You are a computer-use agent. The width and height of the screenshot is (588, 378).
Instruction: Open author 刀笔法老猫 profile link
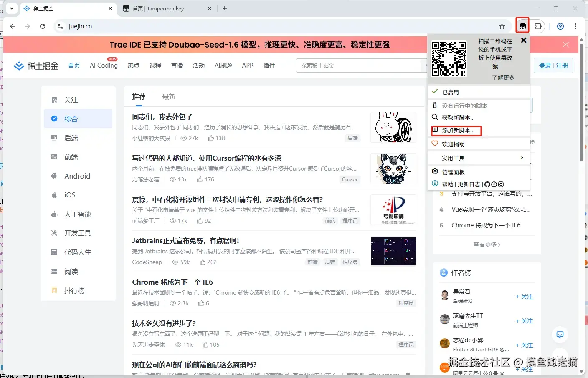tap(146, 179)
